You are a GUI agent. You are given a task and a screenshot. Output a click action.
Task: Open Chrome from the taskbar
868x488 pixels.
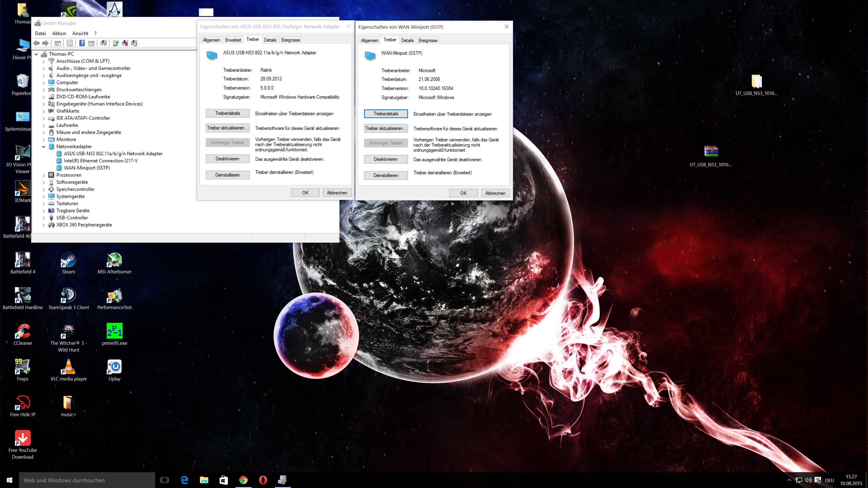click(243, 480)
